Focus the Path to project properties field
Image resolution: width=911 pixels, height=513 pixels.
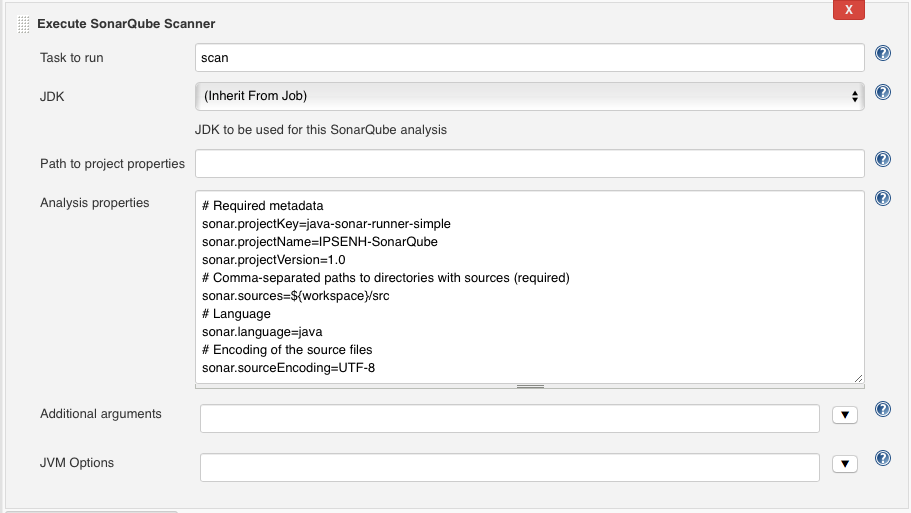529,163
